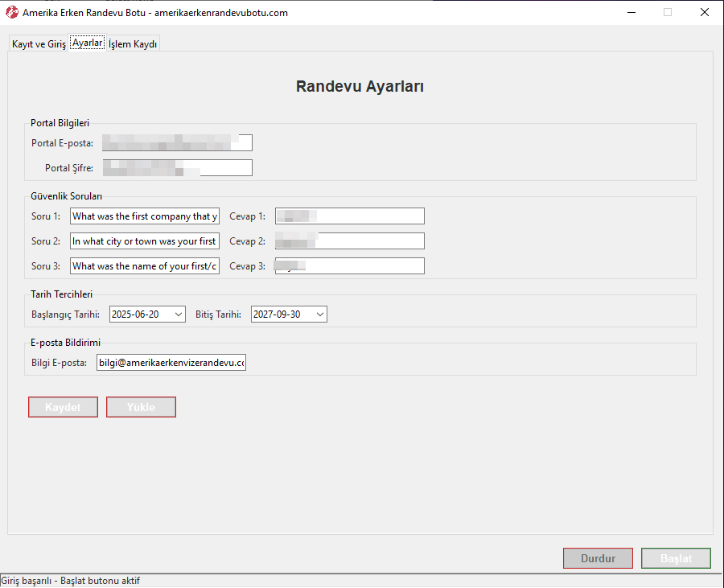Open the Bitiş Tarihi date dropdown
The image size is (724, 588).
coord(320,315)
